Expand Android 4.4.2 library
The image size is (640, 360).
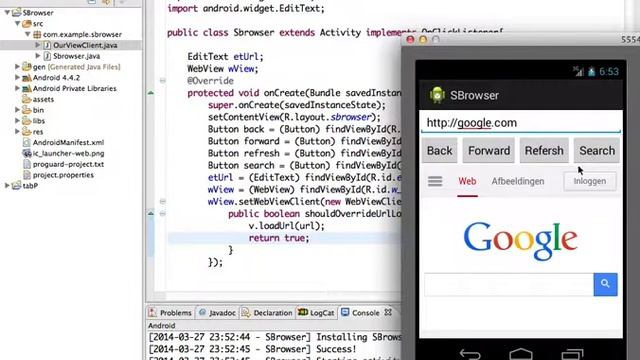tap(18, 77)
